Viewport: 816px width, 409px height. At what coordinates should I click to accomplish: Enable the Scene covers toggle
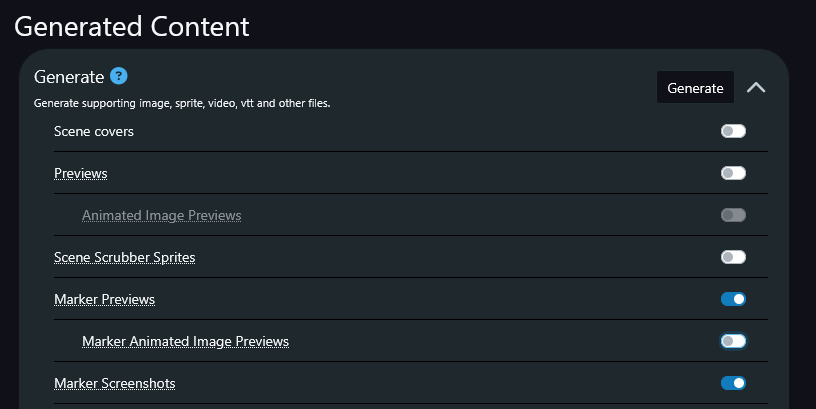pyautogui.click(x=733, y=131)
